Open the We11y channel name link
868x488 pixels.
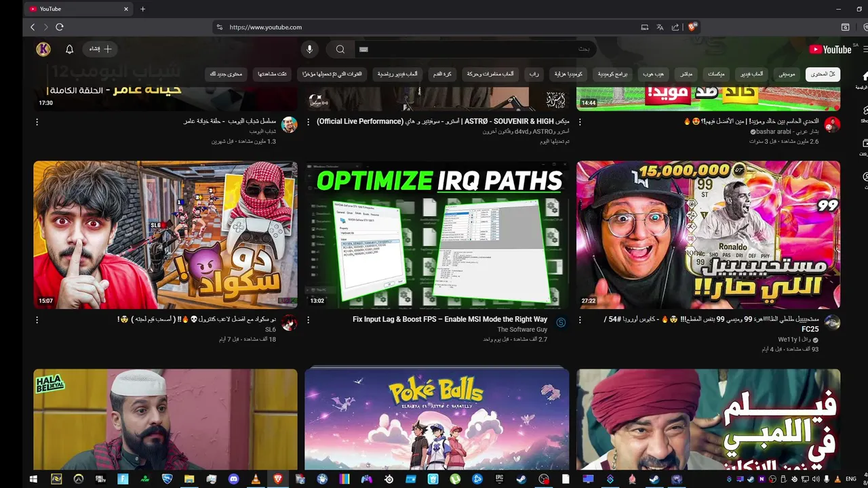(x=795, y=340)
